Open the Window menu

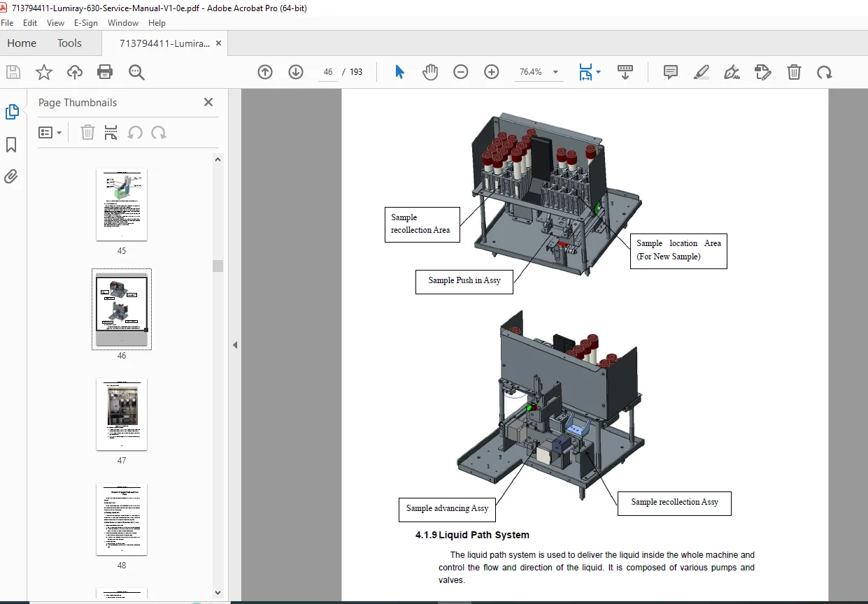click(x=123, y=23)
